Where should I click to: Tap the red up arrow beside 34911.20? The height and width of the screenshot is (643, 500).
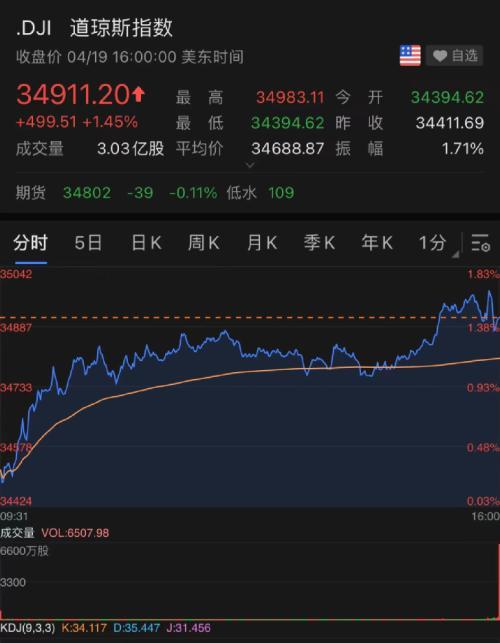(138, 94)
